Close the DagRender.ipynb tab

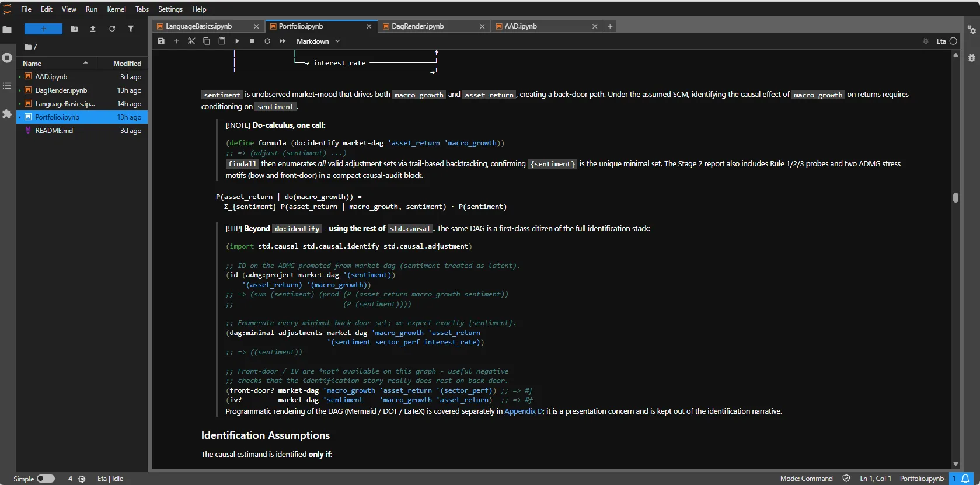[482, 26]
